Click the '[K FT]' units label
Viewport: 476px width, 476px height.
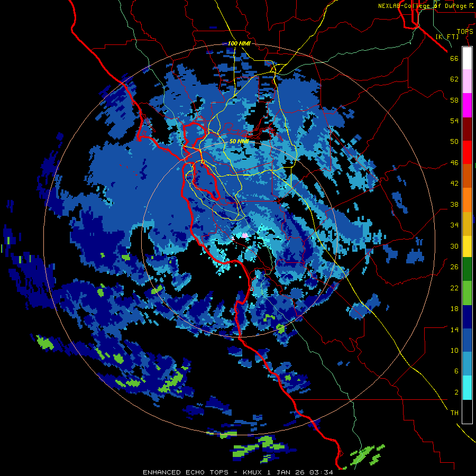point(447,36)
